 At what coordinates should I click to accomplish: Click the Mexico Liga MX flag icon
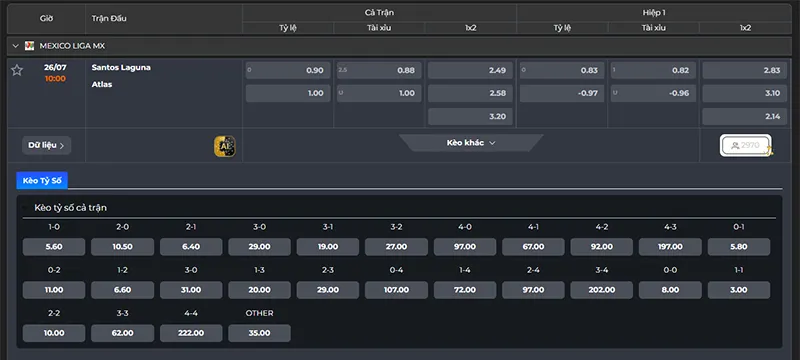point(30,46)
